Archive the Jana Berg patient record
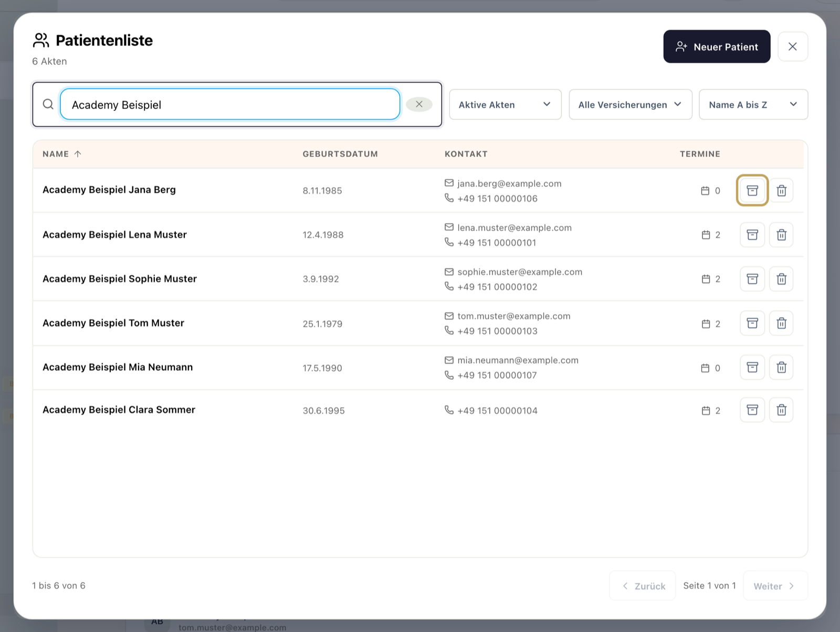 [x=752, y=190]
